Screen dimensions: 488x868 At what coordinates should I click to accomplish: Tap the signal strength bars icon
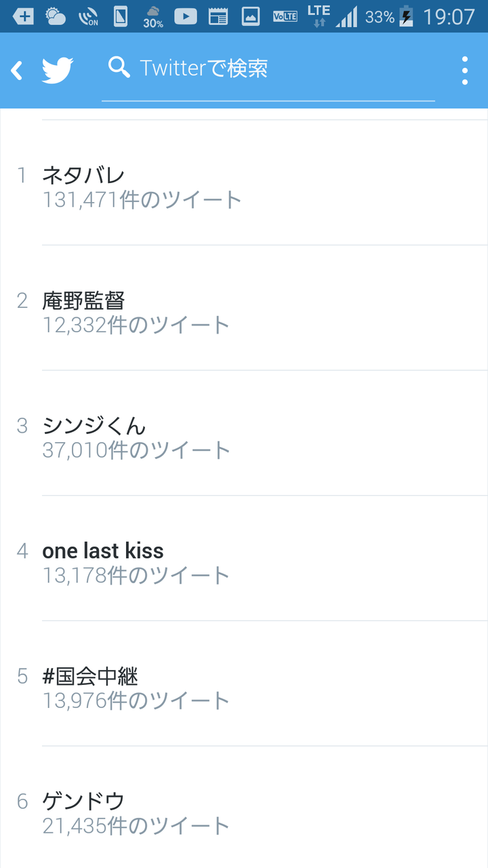(346, 16)
